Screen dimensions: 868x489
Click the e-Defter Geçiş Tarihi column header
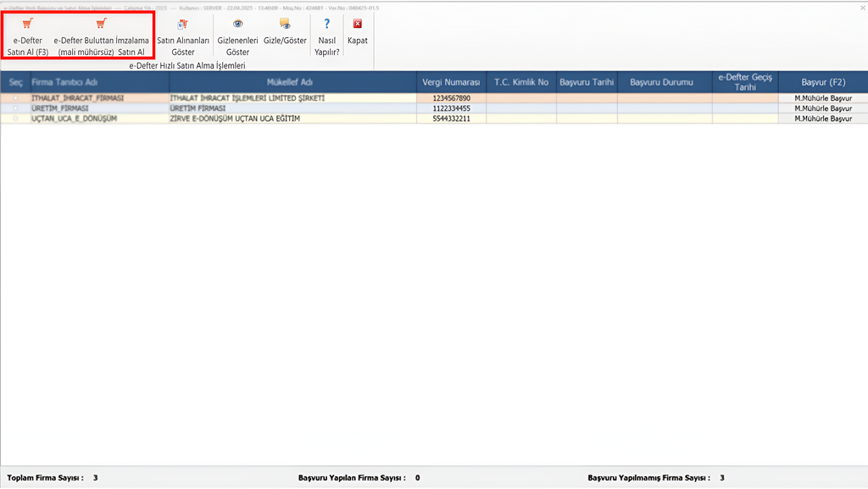pyautogui.click(x=745, y=82)
